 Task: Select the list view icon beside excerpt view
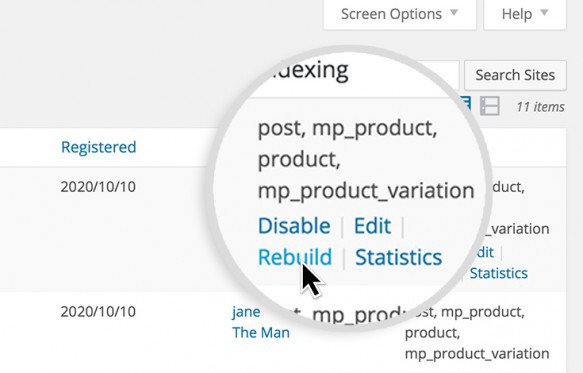point(467,103)
